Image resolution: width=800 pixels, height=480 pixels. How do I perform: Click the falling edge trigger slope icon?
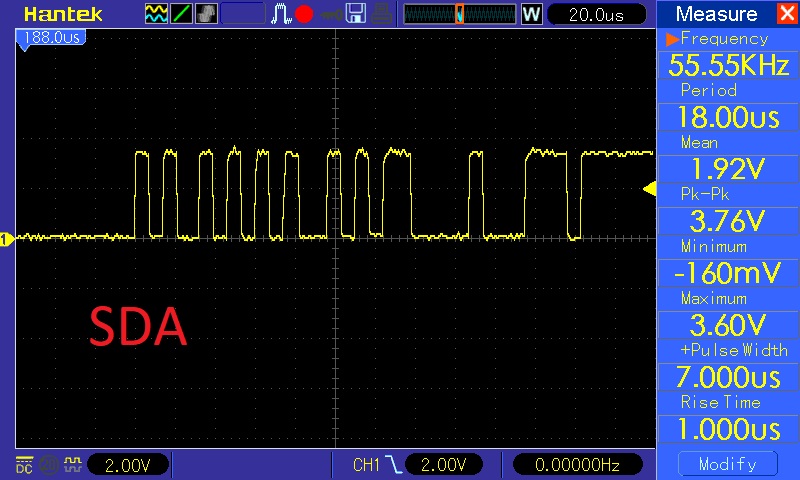pyautogui.click(x=393, y=465)
